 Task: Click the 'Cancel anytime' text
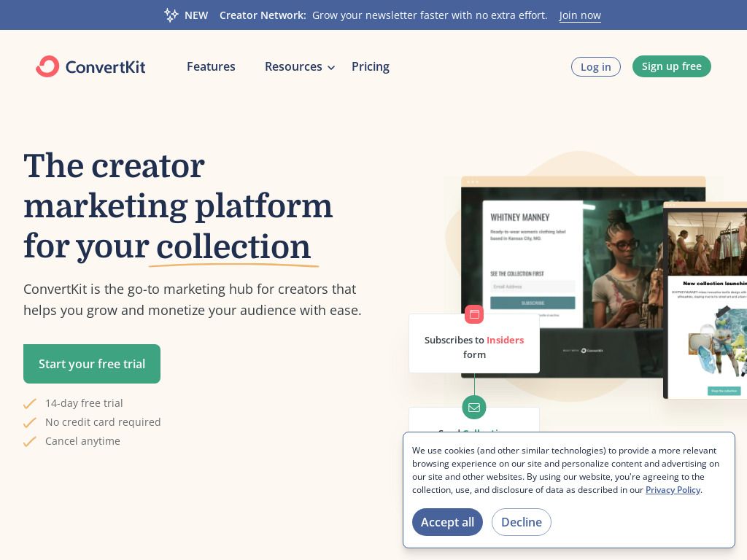click(82, 441)
